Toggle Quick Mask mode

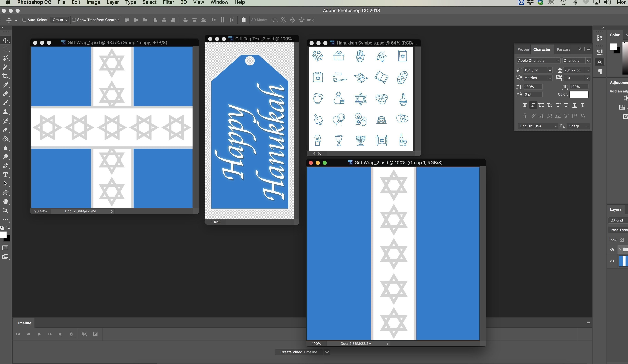click(x=5, y=248)
